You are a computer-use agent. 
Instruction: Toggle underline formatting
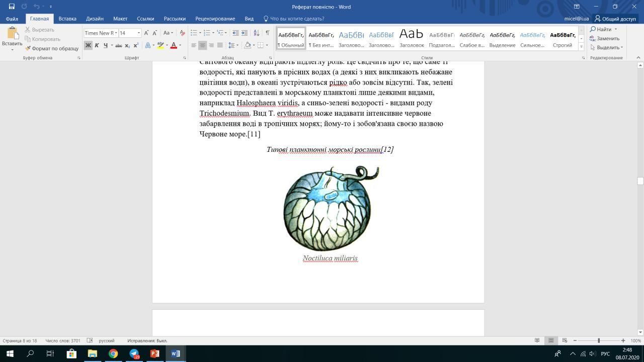105,45
